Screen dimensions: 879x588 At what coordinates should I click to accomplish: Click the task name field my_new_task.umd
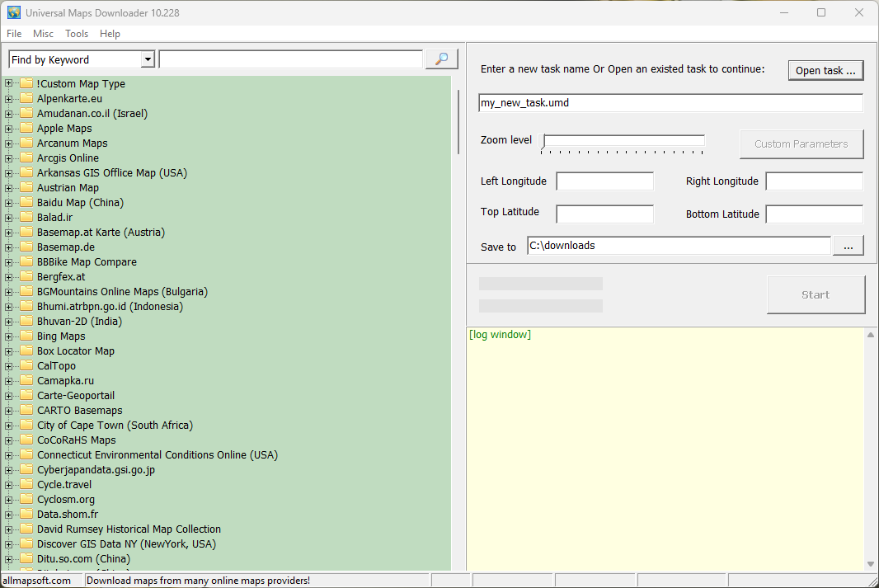[x=670, y=102]
